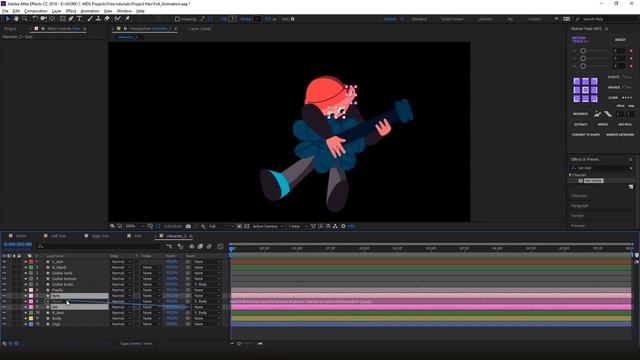This screenshot has width=640, height=360.
Task: Click the timeline Shy layers hide icon
Action: (191, 247)
